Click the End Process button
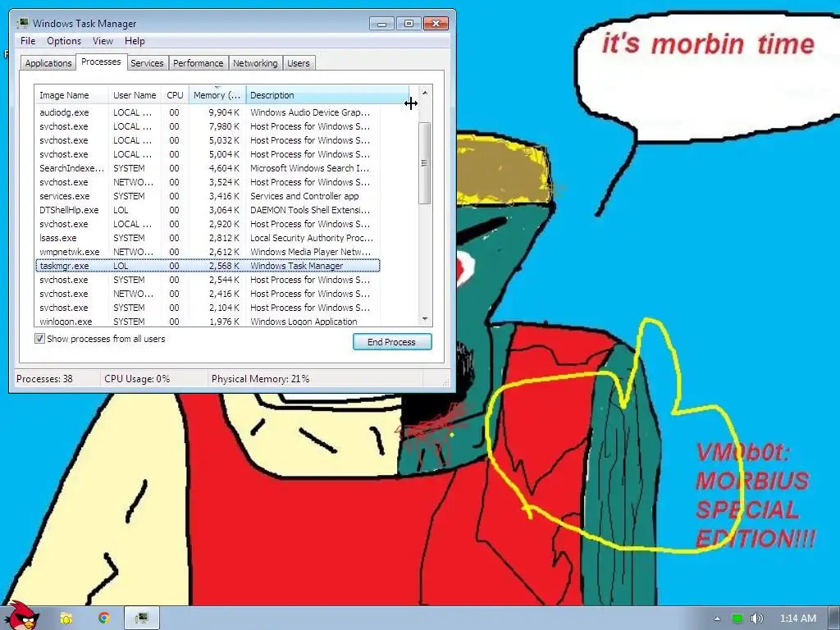Image resolution: width=840 pixels, height=630 pixels. pos(392,342)
